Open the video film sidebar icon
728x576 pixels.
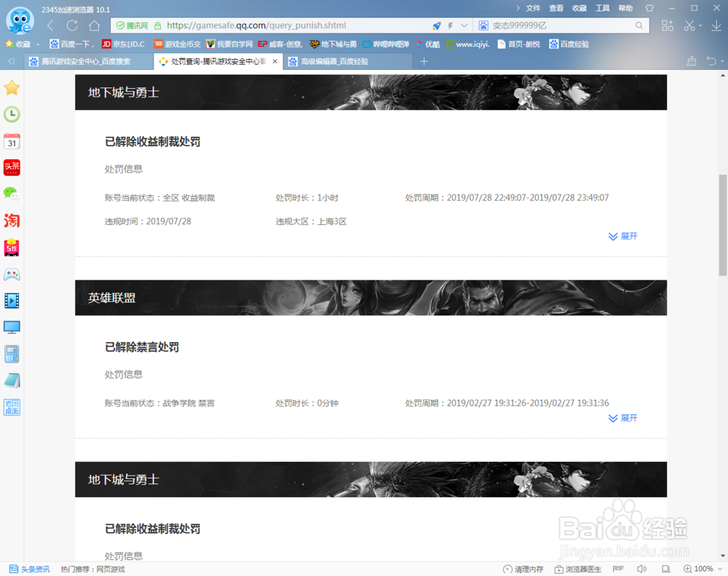12,301
